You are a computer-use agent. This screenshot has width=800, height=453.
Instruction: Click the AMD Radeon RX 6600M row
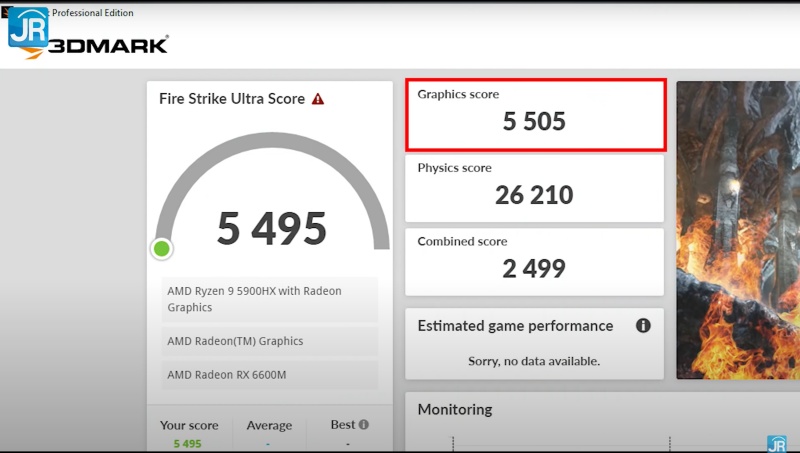270,375
